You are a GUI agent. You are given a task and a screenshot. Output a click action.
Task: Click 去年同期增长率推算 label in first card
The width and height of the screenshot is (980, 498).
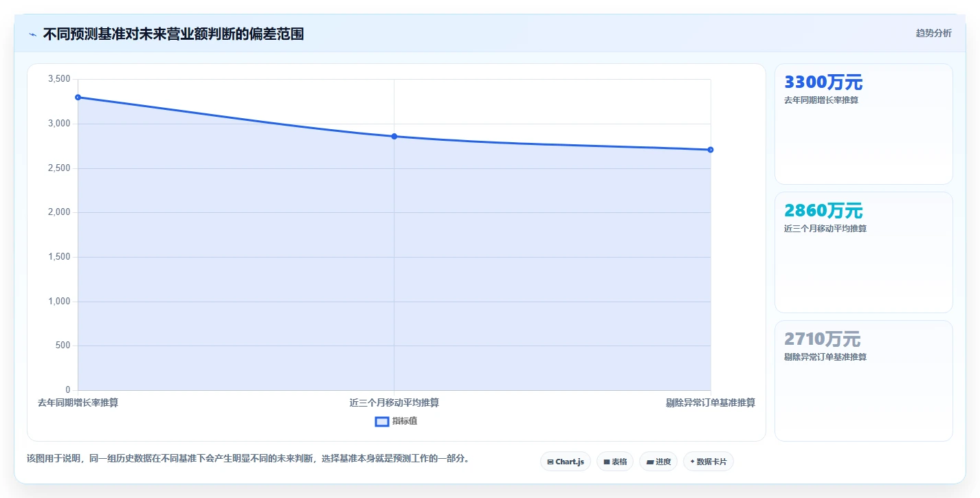[821, 100]
